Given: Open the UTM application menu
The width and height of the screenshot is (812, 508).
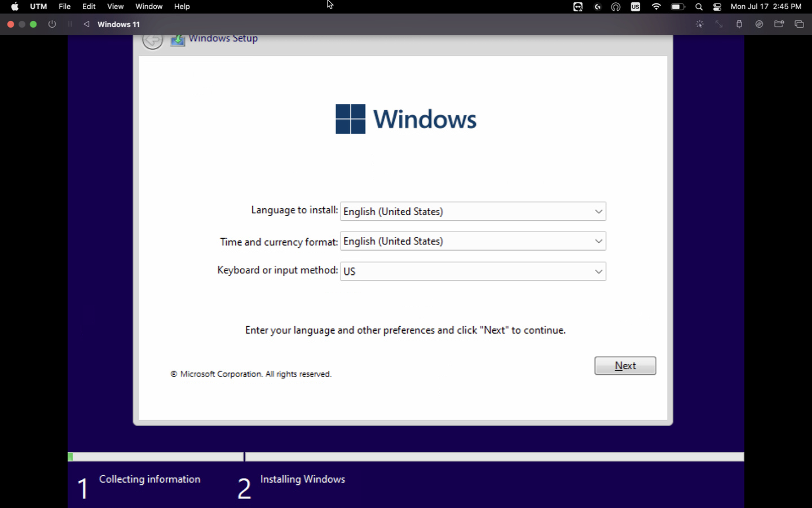Looking at the screenshot, I should click(x=38, y=7).
